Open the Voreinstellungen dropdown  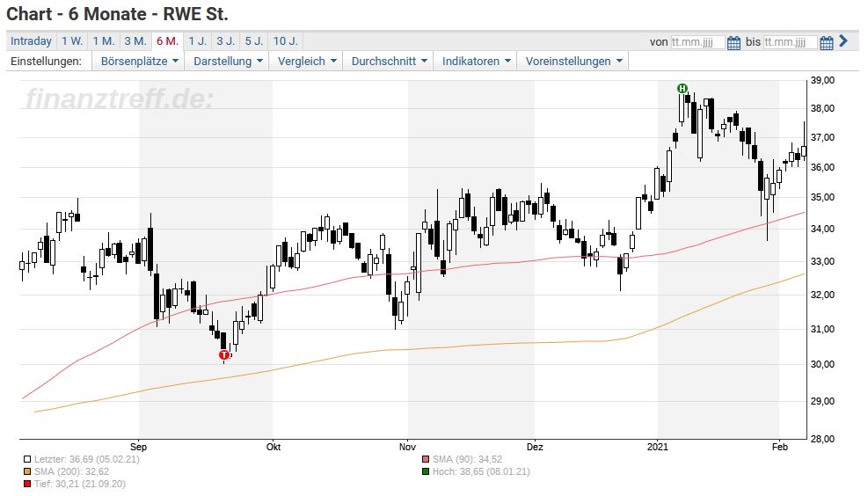click(573, 62)
